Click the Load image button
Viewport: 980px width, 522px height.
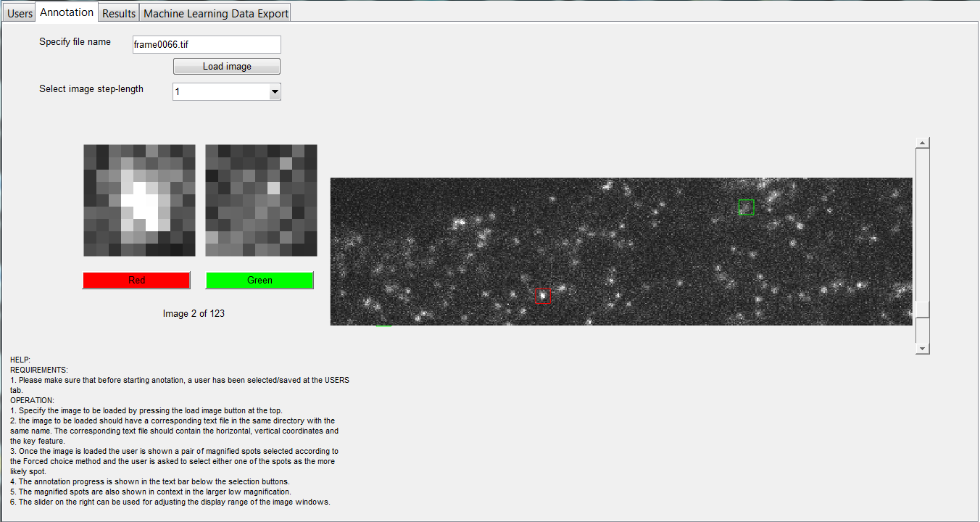point(227,66)
